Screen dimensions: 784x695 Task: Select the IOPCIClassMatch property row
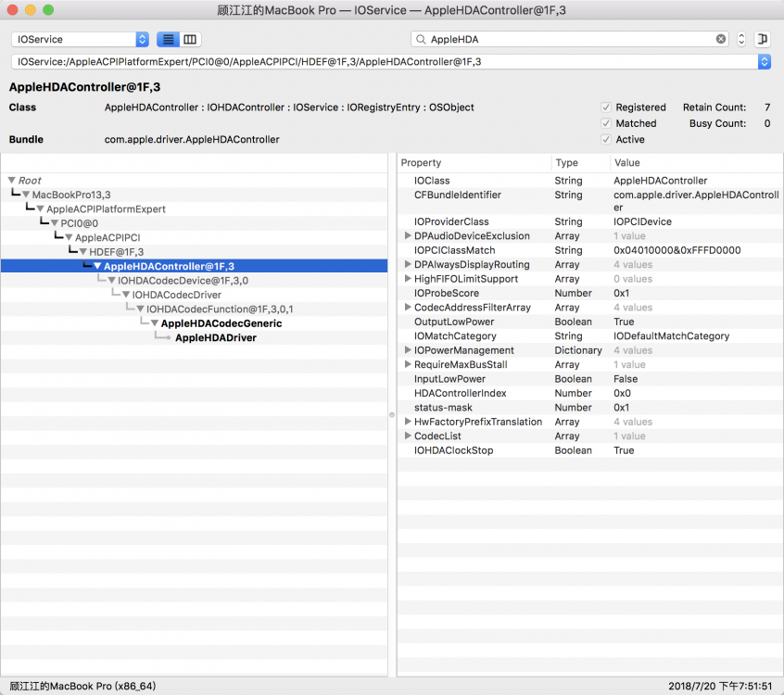pyautogui.click(x=590, y=250)
